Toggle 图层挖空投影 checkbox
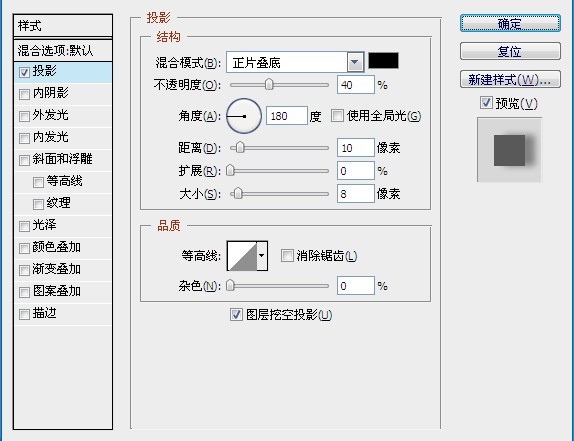Viewport: 574px width, 441px height. point(236,314)
